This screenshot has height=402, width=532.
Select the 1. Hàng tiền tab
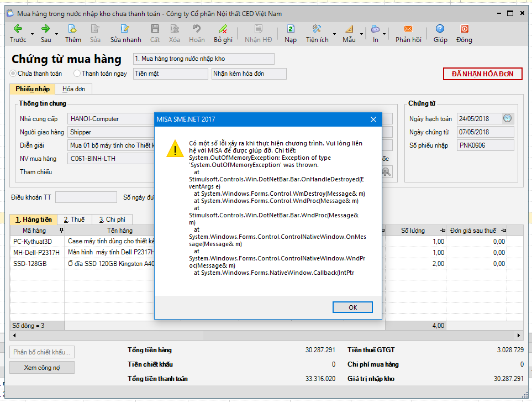point(34,220)
